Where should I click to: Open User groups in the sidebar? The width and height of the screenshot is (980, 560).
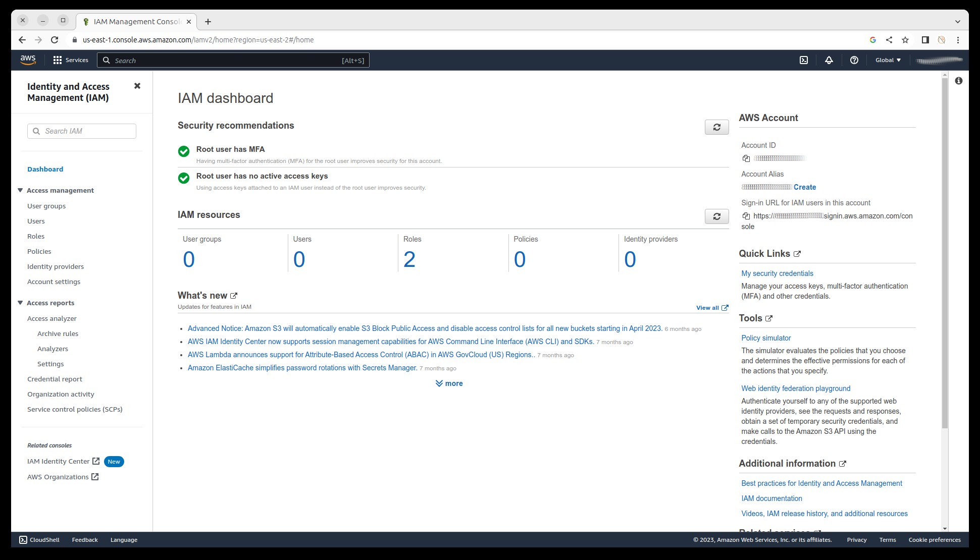[x=46, y=206]
